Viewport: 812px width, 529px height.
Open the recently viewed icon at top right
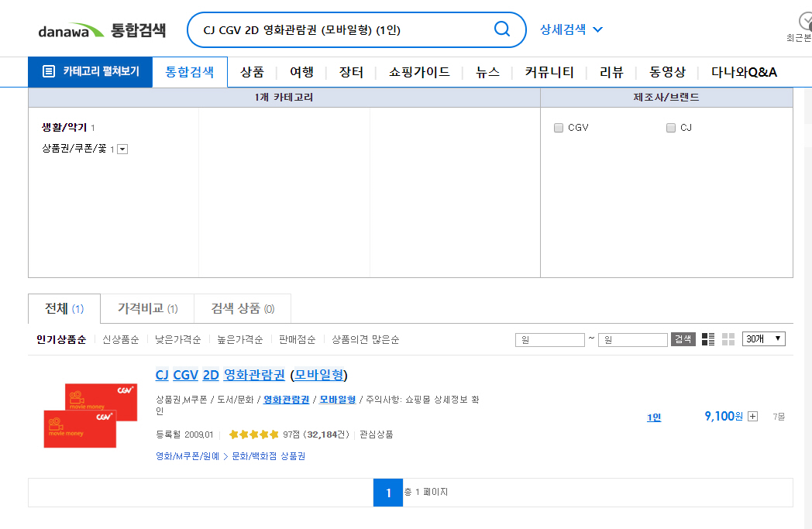coord(804,22)
